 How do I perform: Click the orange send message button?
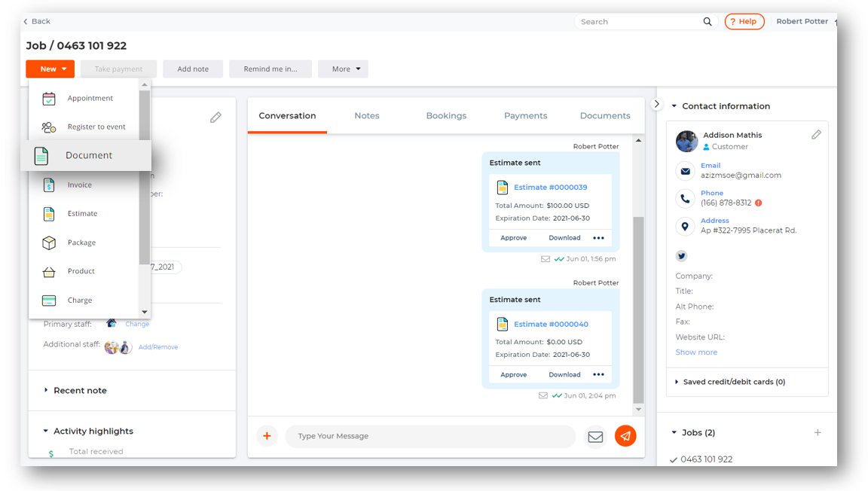pyautogui.click(x=625, y=436)
